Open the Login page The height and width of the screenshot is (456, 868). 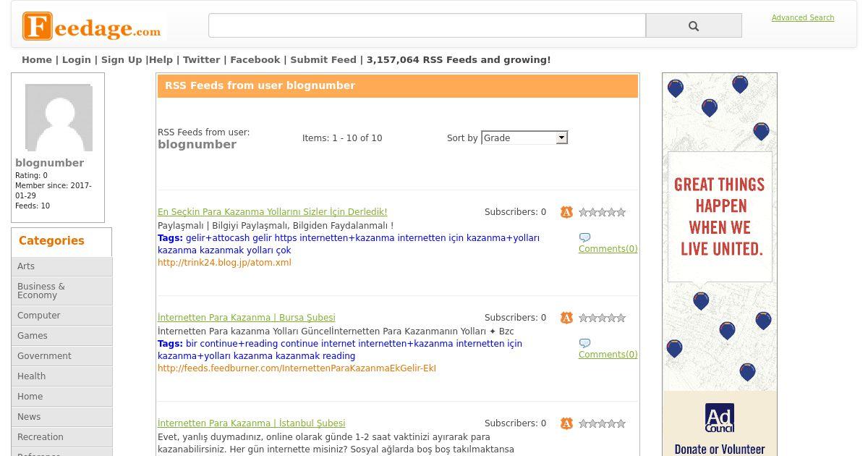click(77, 60)
